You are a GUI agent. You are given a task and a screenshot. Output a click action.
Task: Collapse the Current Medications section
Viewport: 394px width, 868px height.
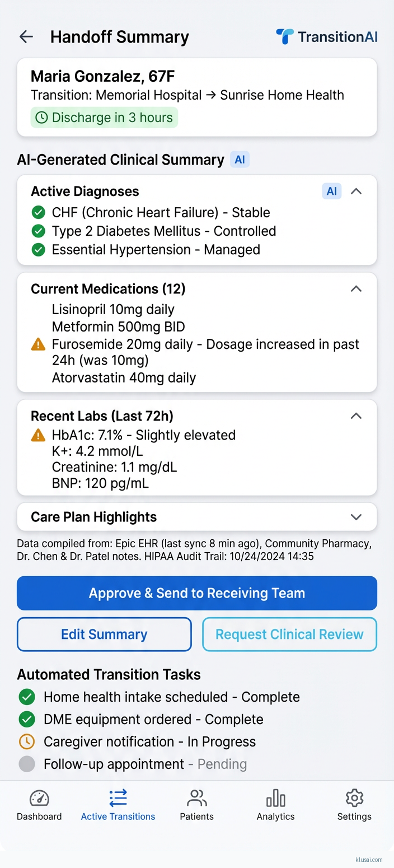[x=356, y=289]
